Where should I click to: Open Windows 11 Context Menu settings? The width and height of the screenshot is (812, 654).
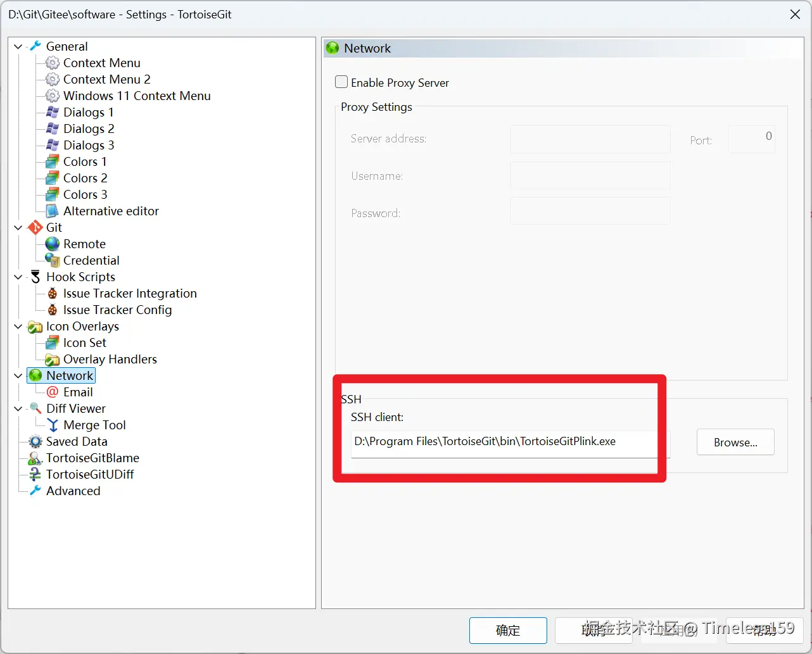137,96
